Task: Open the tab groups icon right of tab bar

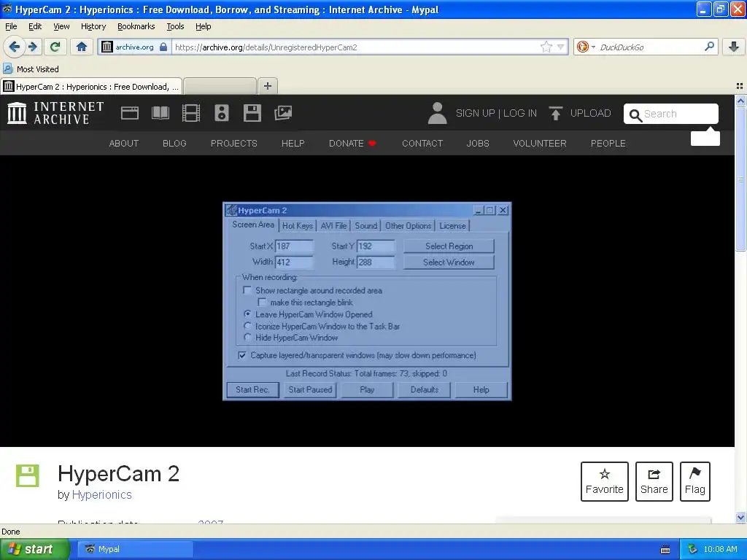Action: tap(740, 86)
